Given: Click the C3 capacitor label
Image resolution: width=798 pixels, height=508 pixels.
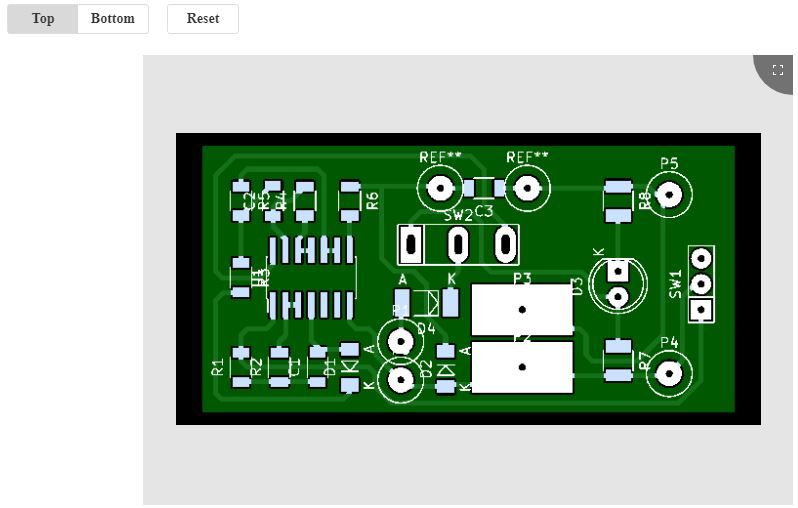Looking at the screenshot, I should tap(484, 211).
